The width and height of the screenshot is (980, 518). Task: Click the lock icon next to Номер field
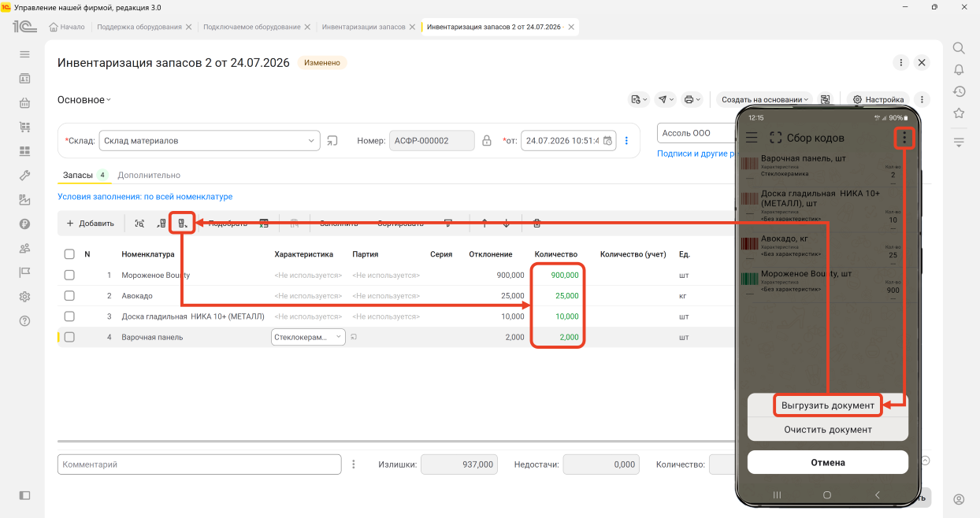487,141
